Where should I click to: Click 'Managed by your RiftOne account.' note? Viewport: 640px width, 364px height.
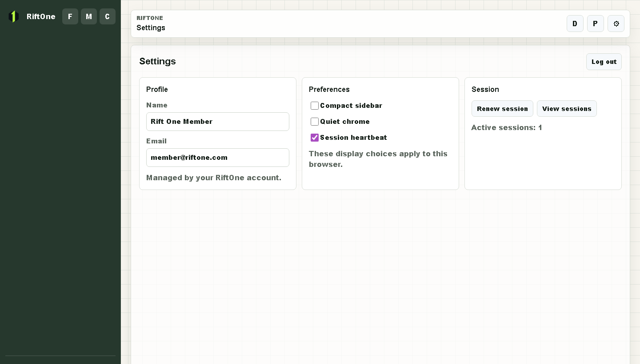tap(214, 178)
